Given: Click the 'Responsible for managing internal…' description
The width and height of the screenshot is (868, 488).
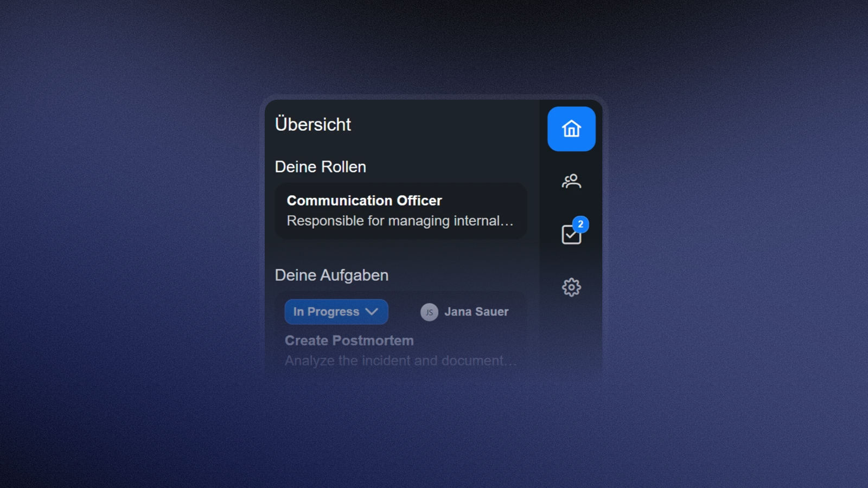Looking at the screenshot, I should pyautogui.click(x=400, y=221).
